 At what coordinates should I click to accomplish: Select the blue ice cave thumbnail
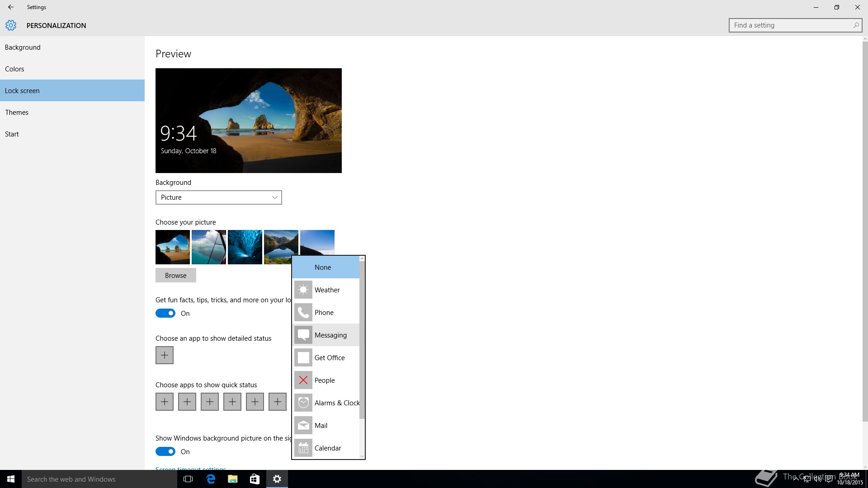pos(245,247)
